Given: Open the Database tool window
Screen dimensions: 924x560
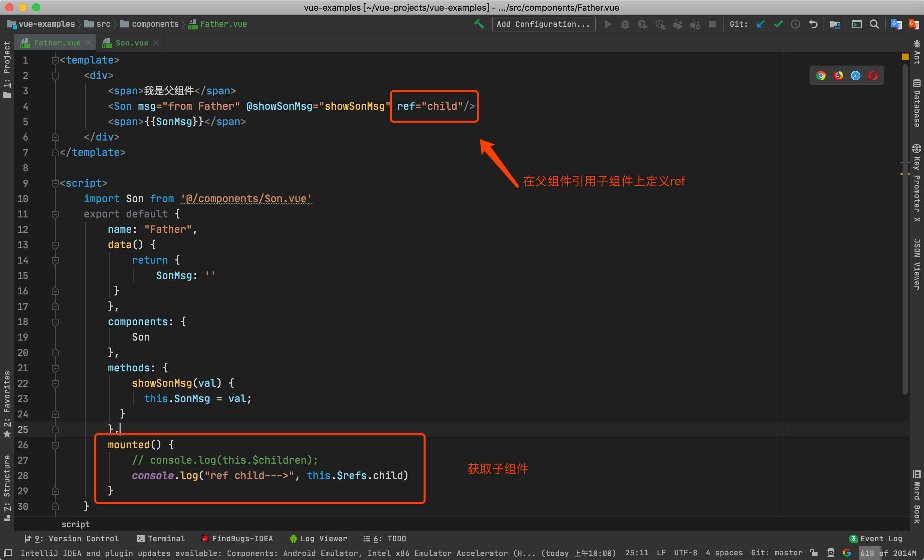Looking at the screenshot, I should tap(917, 103).
